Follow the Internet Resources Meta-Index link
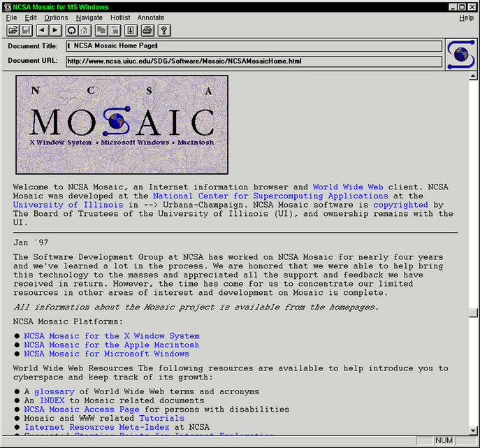 pyautogui.click(x=96, y=427)
